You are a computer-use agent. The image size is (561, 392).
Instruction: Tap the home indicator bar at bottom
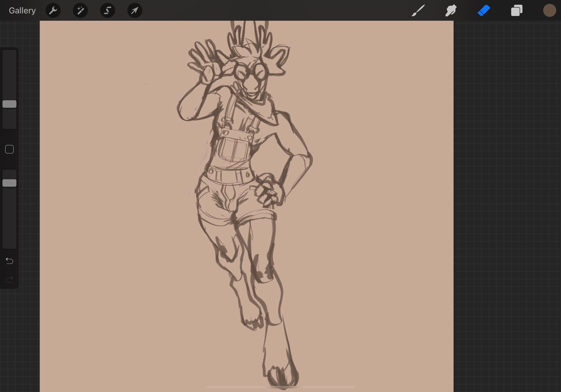coord(280,387)
